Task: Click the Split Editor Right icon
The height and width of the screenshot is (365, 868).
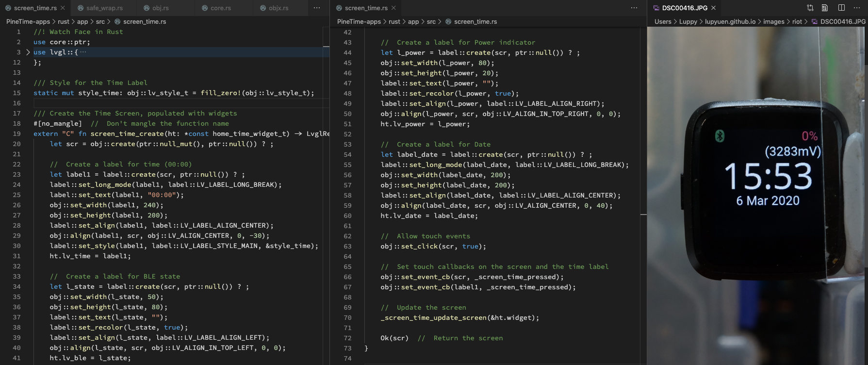Action: (x=841, y=8)
